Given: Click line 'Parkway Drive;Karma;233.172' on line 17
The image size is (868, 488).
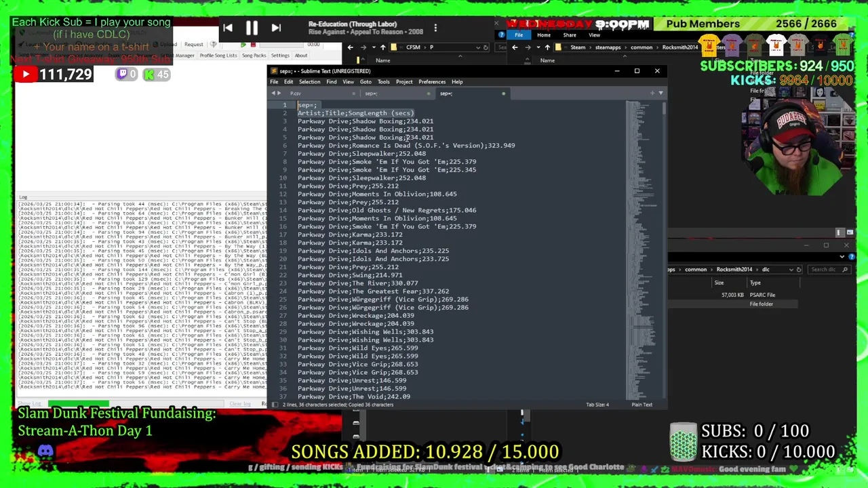Looking at the screenshot, I should [x=350, y=235].
